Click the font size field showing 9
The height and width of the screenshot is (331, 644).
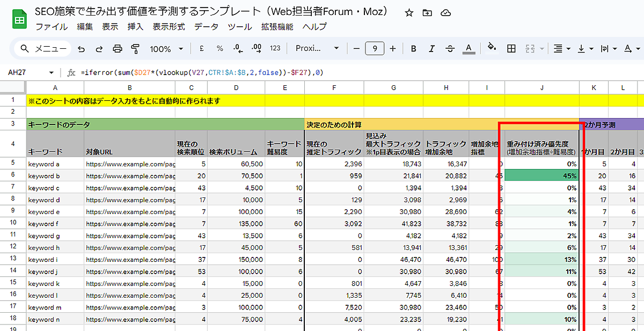tap(375, 49)
